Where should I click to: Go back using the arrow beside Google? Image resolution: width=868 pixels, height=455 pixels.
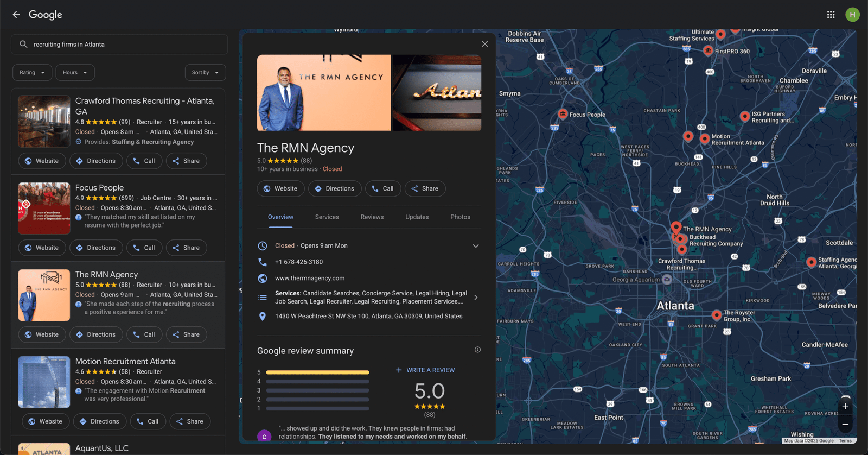pos(16,15)
